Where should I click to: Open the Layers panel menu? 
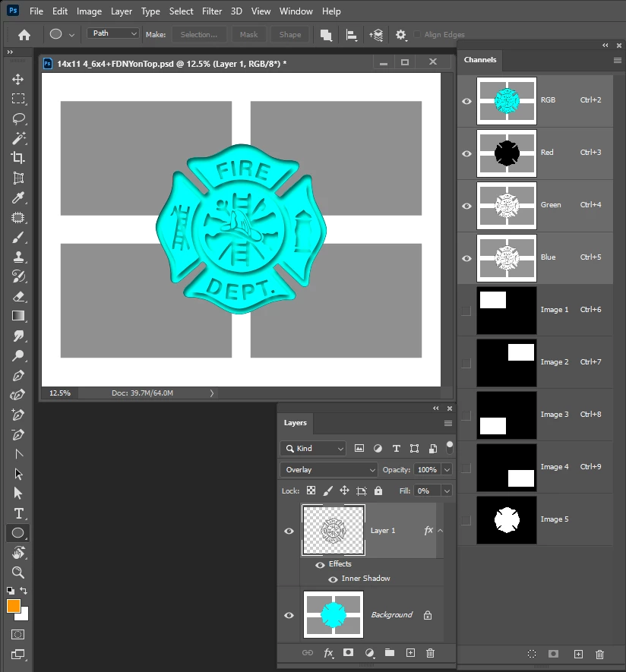coord(448,423)
